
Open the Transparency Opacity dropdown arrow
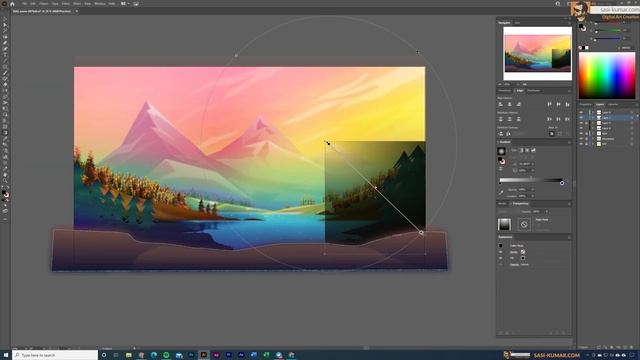[546, 211]
